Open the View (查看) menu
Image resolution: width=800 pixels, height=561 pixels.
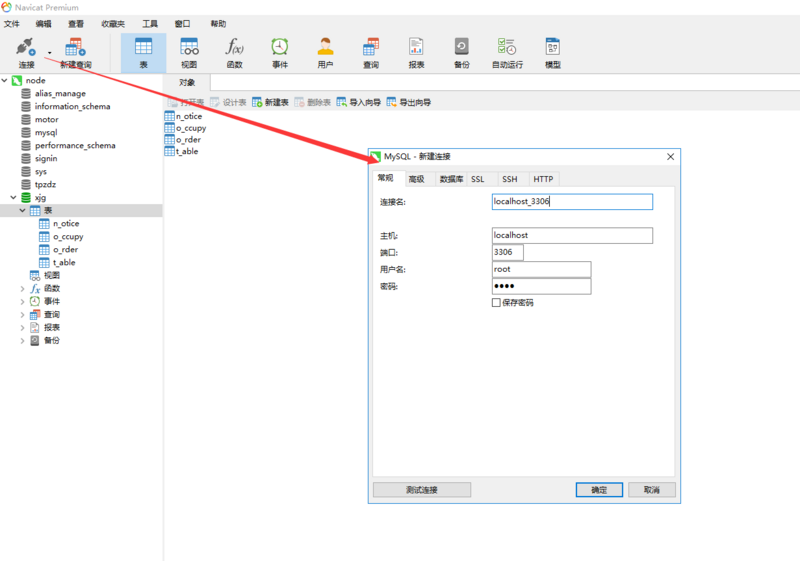(x=76, y=23)
